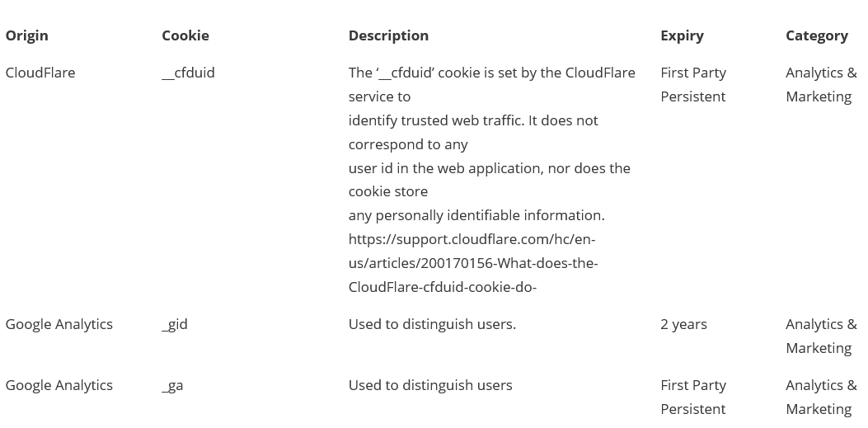This screenshot has height=428, width=868.
Task: Click Analytics & Marketing in the _gid row
Action: [821, 336]
